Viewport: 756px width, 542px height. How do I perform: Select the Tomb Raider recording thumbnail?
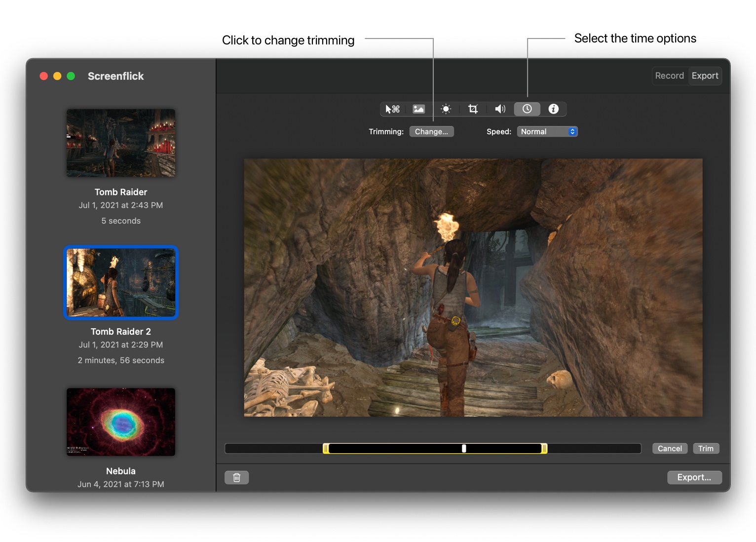121,143
